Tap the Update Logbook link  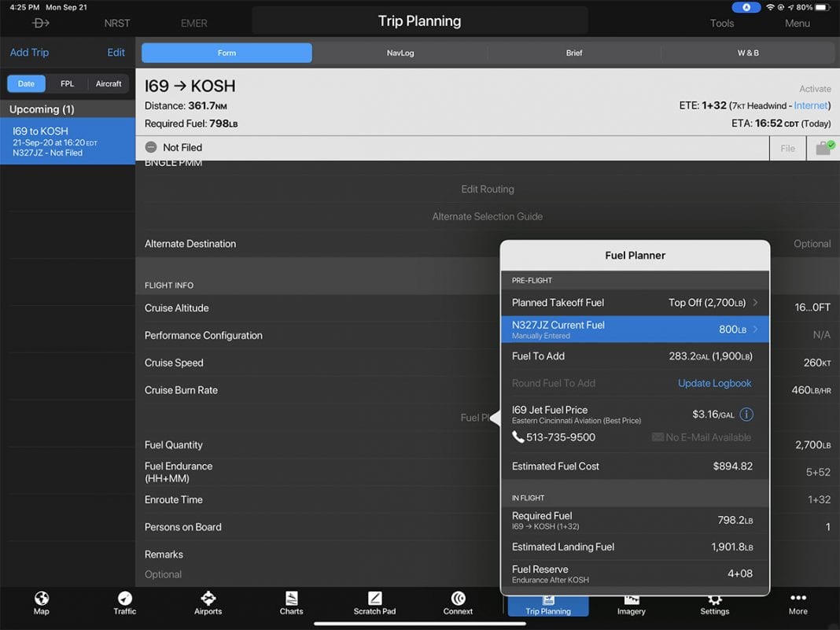[x=714, y=382]
